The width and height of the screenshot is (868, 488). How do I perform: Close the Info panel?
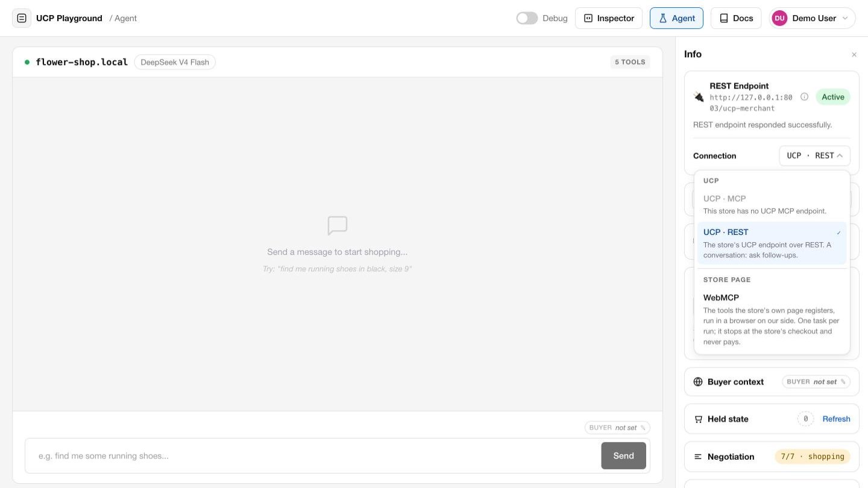(854, 55)
